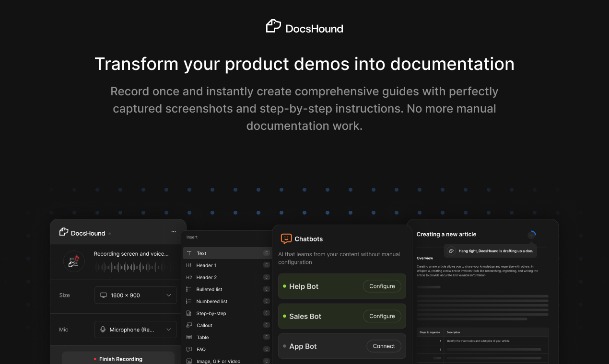
Task: Select Header 1 in the Insert menu
Action: pyautogui.click(x=227, y=265)
